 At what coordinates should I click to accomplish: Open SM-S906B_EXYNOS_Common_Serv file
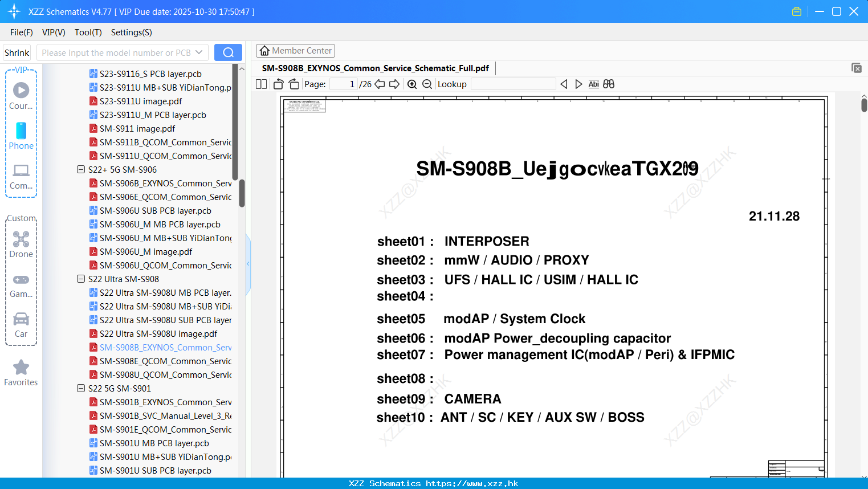point(160,183)
